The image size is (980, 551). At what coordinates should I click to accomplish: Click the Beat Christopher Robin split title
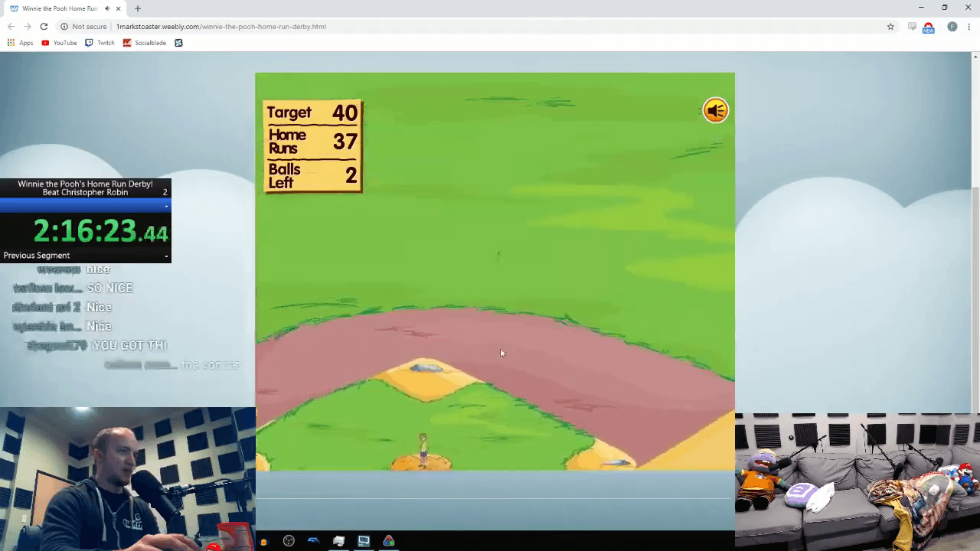(x=86, y=193)
